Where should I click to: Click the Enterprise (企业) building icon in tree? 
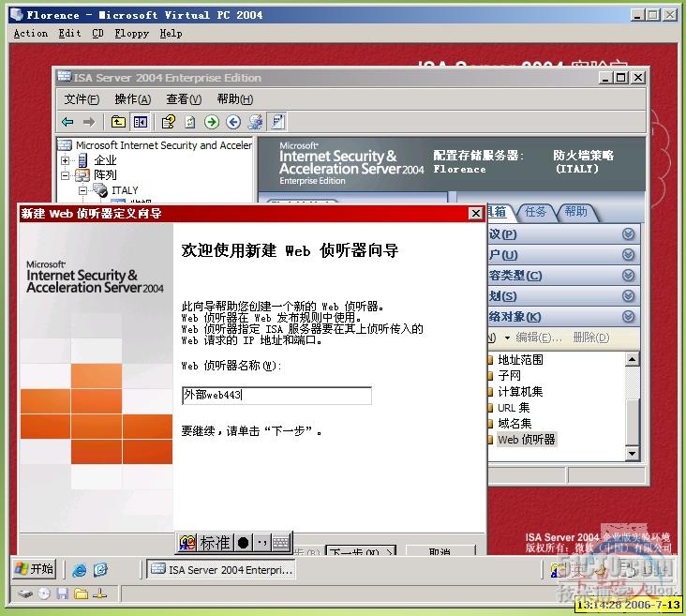coord(82,160)
